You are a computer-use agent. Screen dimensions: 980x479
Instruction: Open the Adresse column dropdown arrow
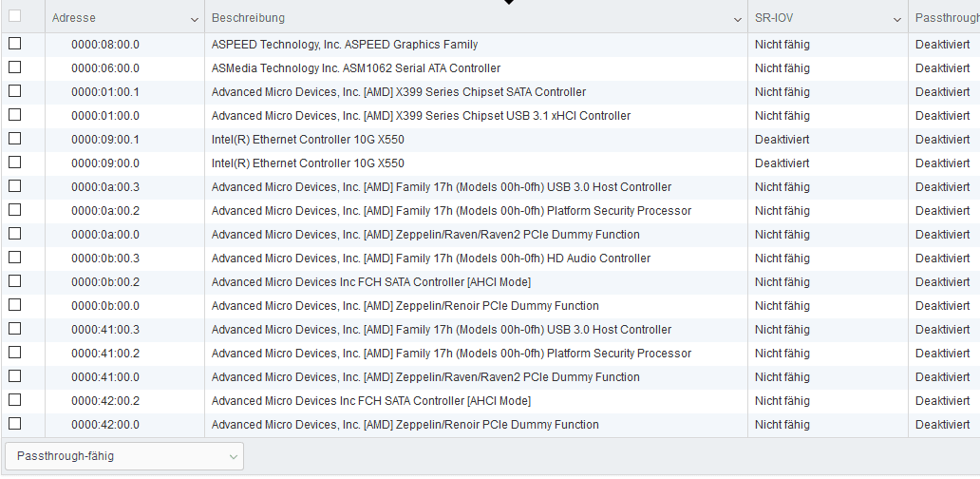[x=195, y=19]
